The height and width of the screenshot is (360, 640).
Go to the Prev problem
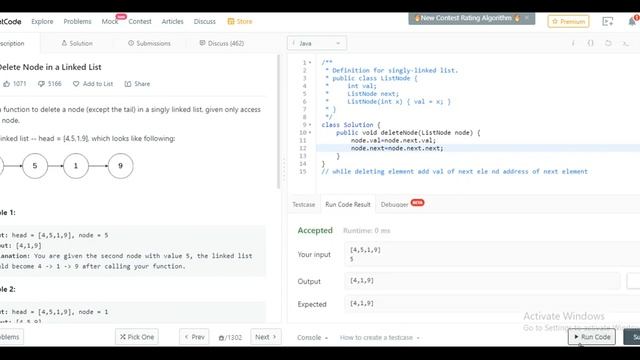[194, 337]
